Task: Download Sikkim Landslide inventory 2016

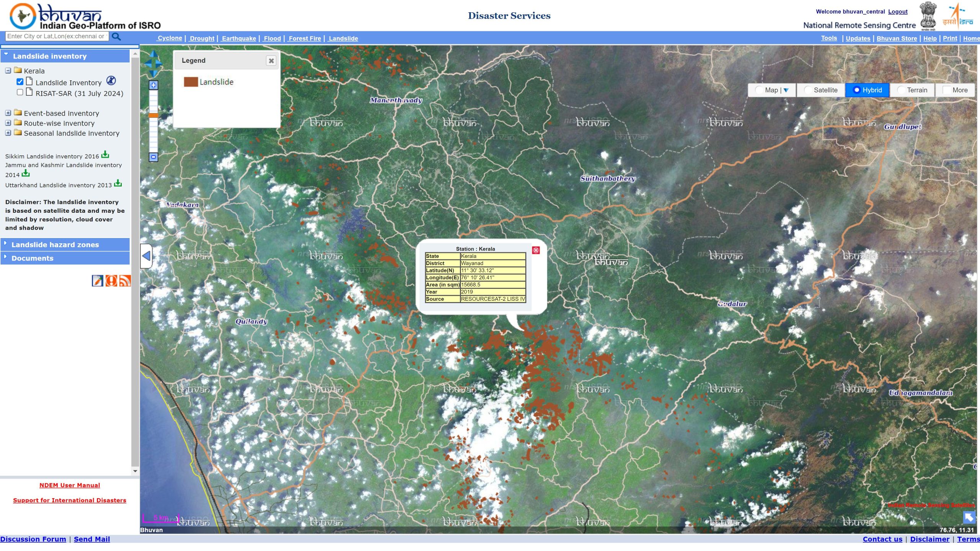Action: point(105,155)
